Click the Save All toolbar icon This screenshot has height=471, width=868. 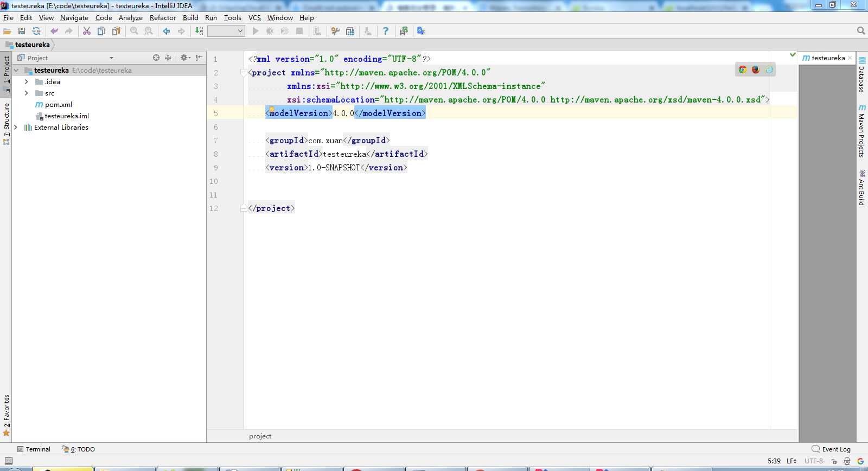tap(22, 31)
